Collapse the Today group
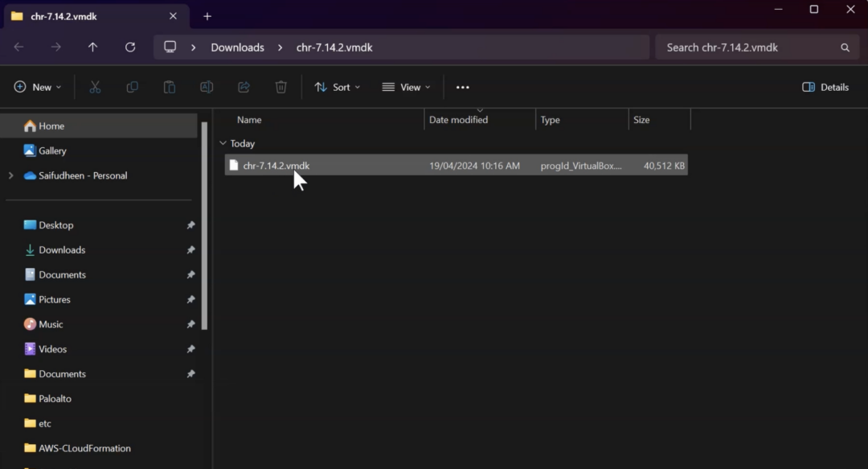This screenshot has height=469, width=868. coord(223,143)
